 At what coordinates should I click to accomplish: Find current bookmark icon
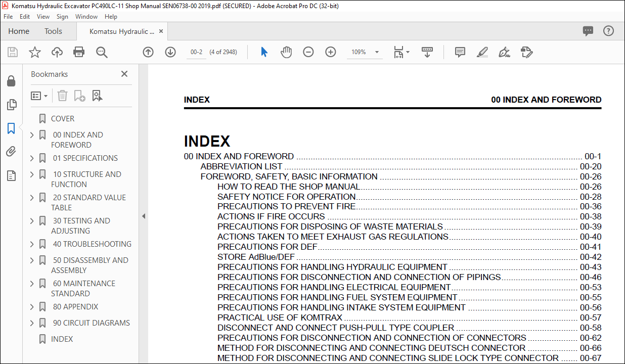click(97, 96)
